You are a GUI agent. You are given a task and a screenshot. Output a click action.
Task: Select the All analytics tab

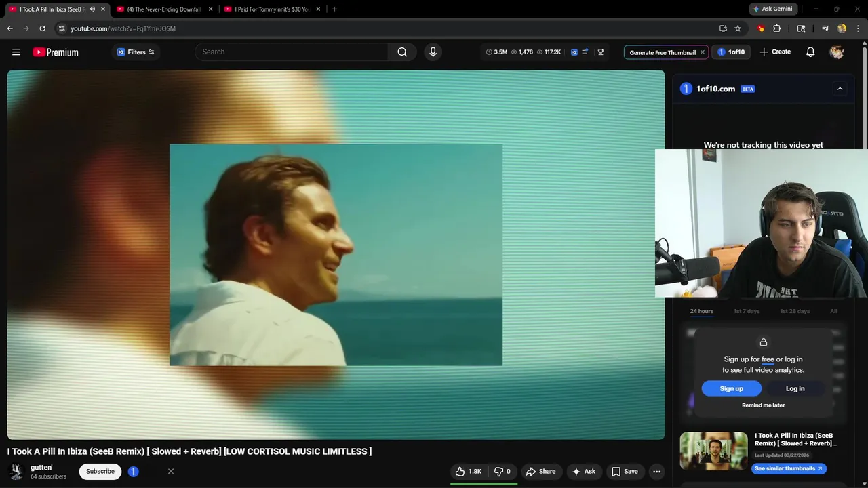click(833, 311)
